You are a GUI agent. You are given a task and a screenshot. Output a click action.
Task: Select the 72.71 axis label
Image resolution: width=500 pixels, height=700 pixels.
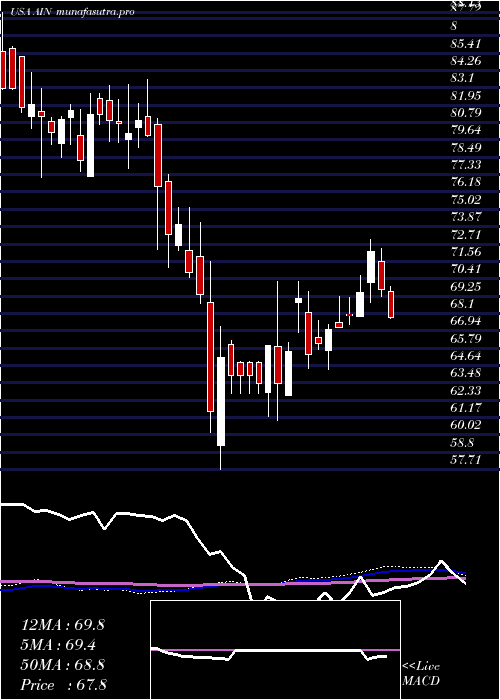click(x=466, y=234)
